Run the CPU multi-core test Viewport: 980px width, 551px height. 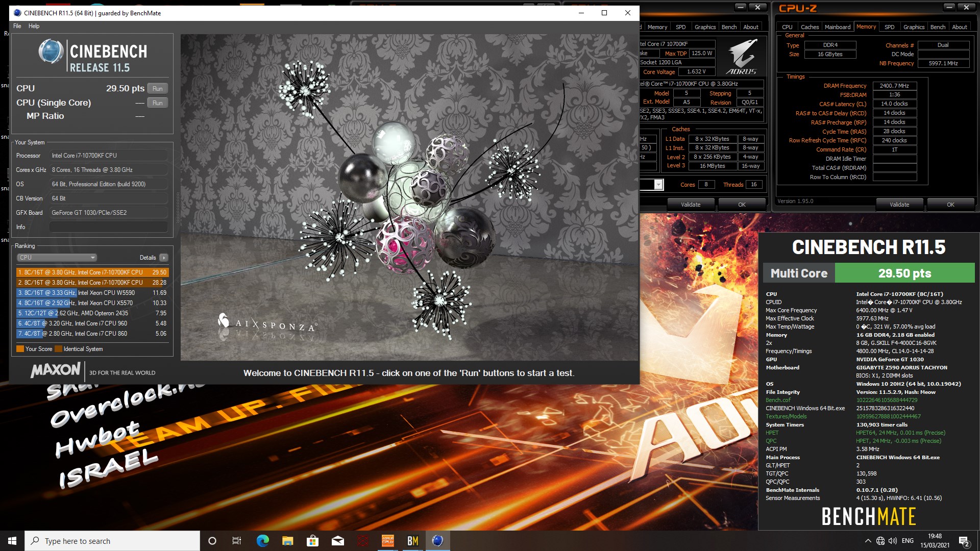(158, 89)
